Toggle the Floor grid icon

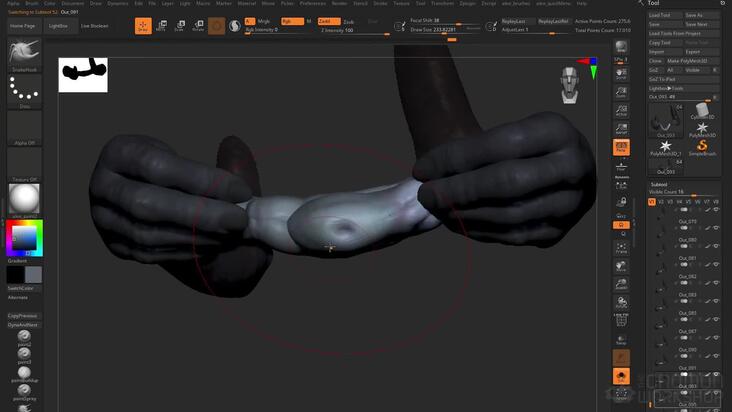pyautogui.click(x=621, y=166)
